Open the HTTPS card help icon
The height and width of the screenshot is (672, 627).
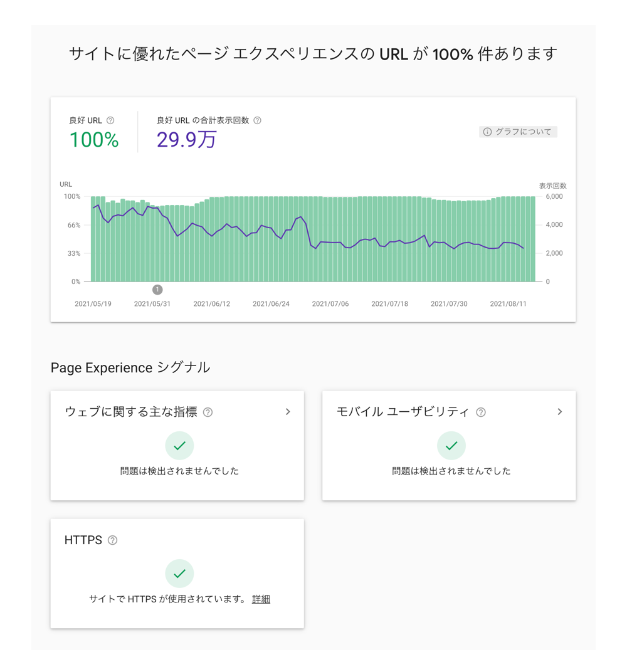[112, 540]
